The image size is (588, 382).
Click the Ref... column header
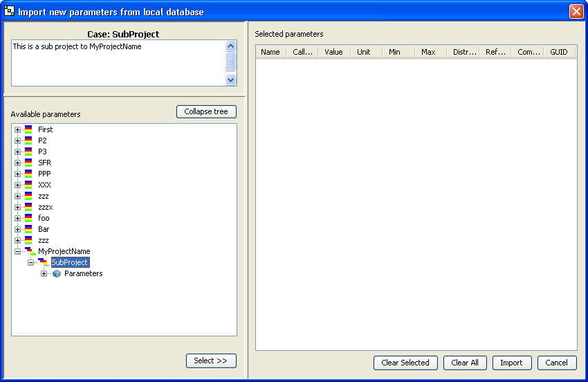pos(495,52)
